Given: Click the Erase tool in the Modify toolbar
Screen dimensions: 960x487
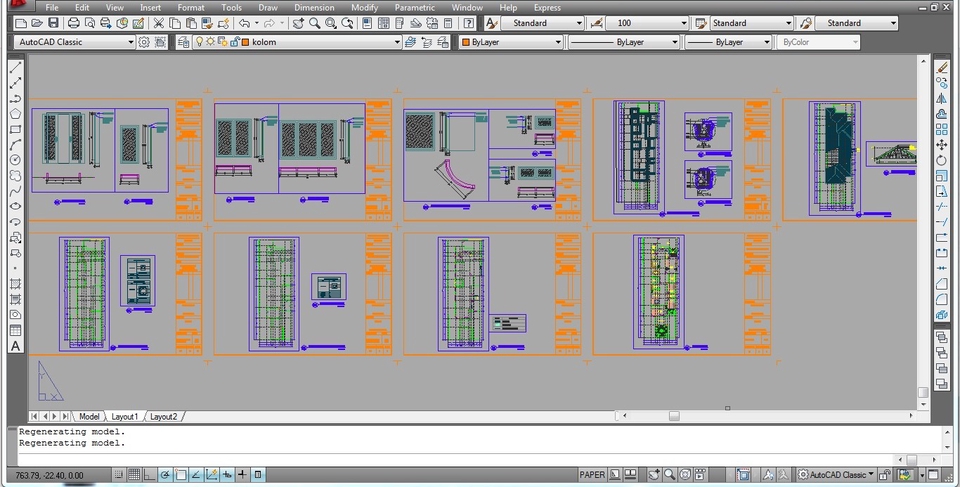Looking at the screenshot, I should pyautogui.click(x=942, y=68).
